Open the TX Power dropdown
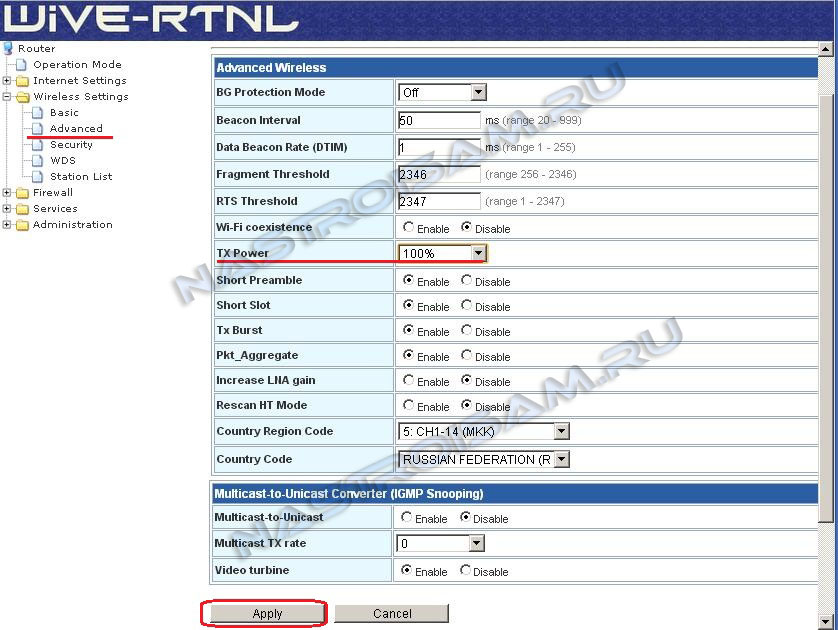This screenshot has width=838, height=630. [x=478, y=254]
